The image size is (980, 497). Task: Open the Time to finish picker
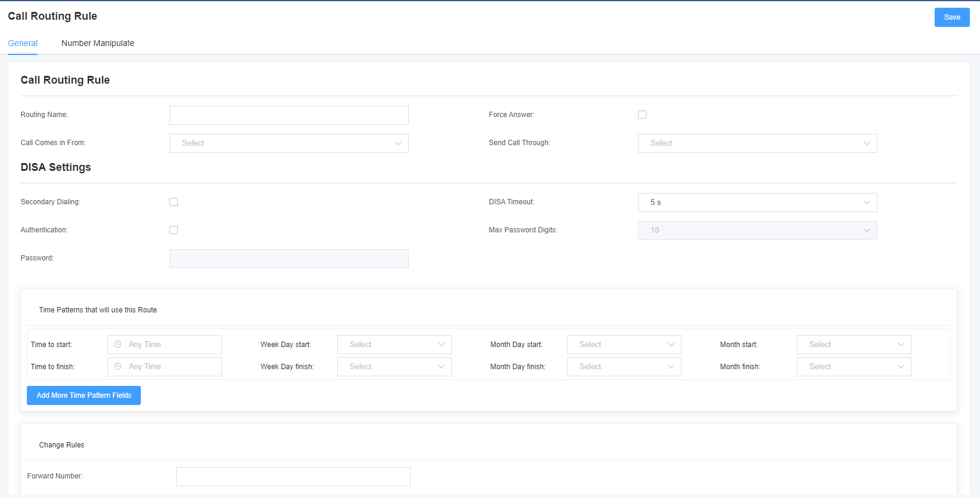pyautogui.click(x=165, y=367)
